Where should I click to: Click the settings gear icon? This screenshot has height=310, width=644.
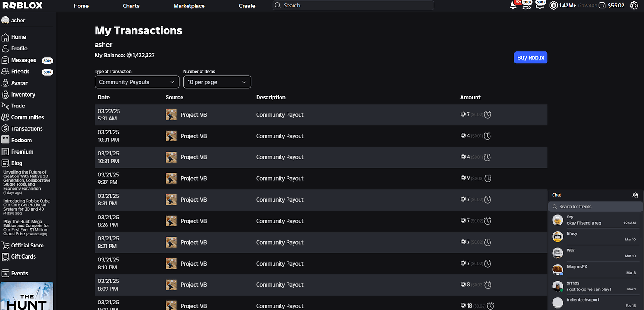[634, 6]
